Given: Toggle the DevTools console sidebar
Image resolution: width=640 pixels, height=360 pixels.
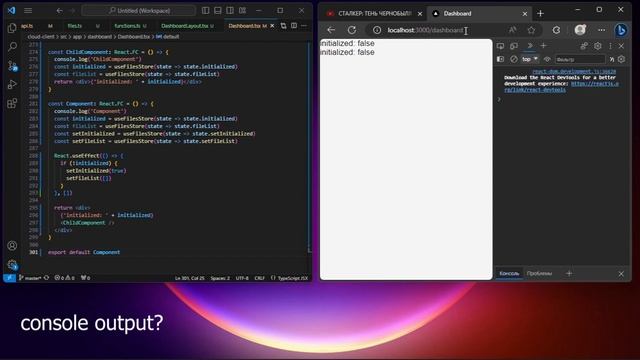Looking at the screenshot, I should [x=500, y=59].
